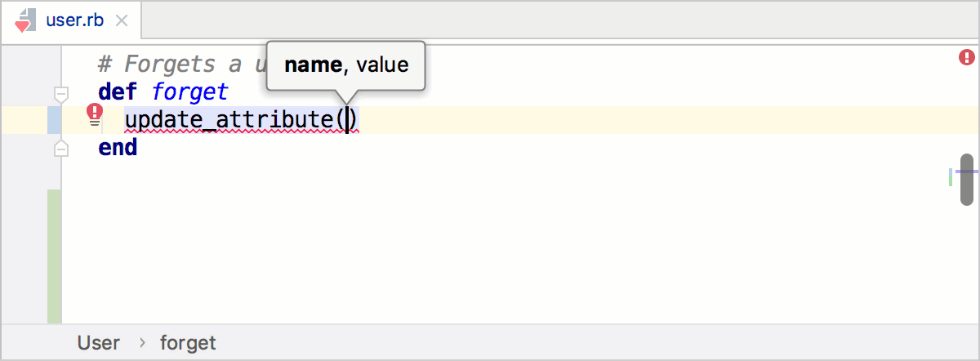The image size is (980, 361).
Task: Click the red error indicator in the top-right corner
Action: [x=966, y=57]
